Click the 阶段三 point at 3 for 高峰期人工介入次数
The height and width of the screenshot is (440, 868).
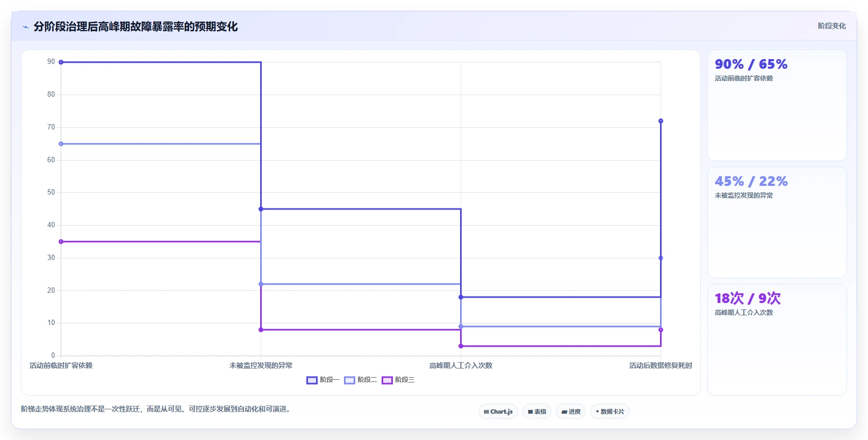pos(461,346)
